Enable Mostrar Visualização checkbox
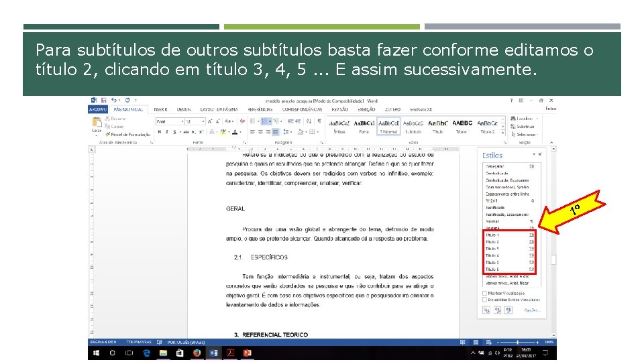The height and width of the screenshot is (362, 644). (x=484, y=293)
